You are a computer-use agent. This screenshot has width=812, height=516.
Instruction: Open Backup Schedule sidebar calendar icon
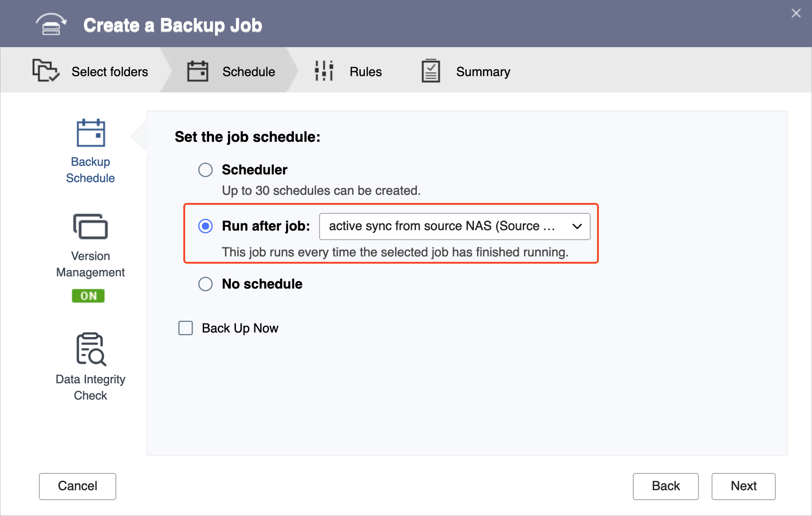pos(91,133)
